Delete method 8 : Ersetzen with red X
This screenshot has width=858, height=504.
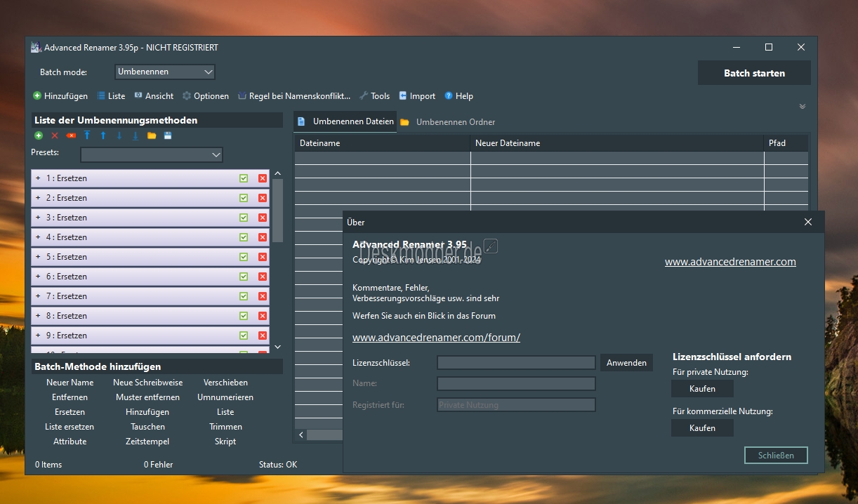263,316
